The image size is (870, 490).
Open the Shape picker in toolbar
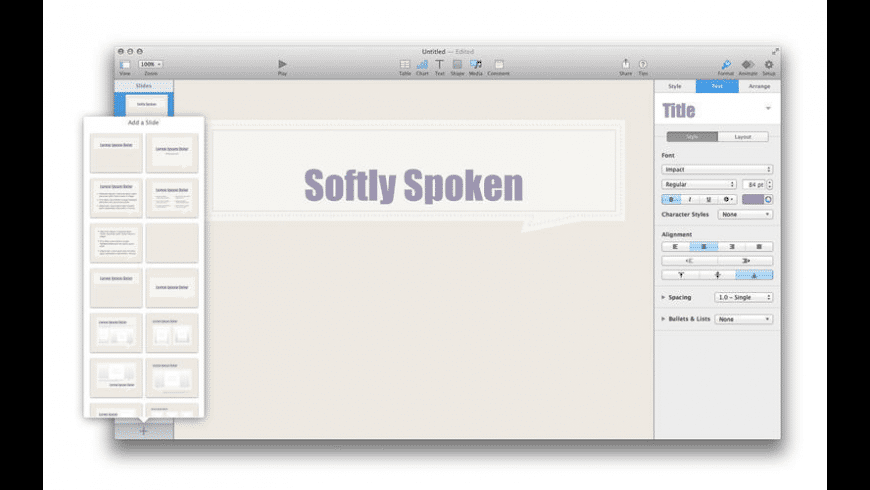pos(457,64)
